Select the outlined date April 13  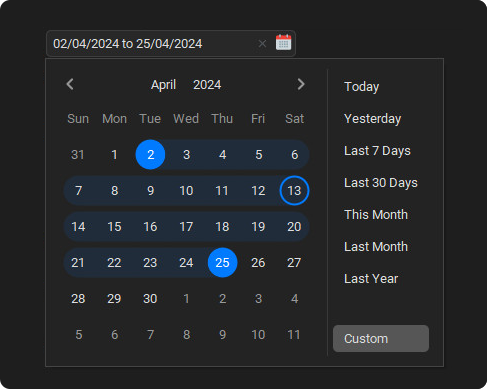(294, 190)
